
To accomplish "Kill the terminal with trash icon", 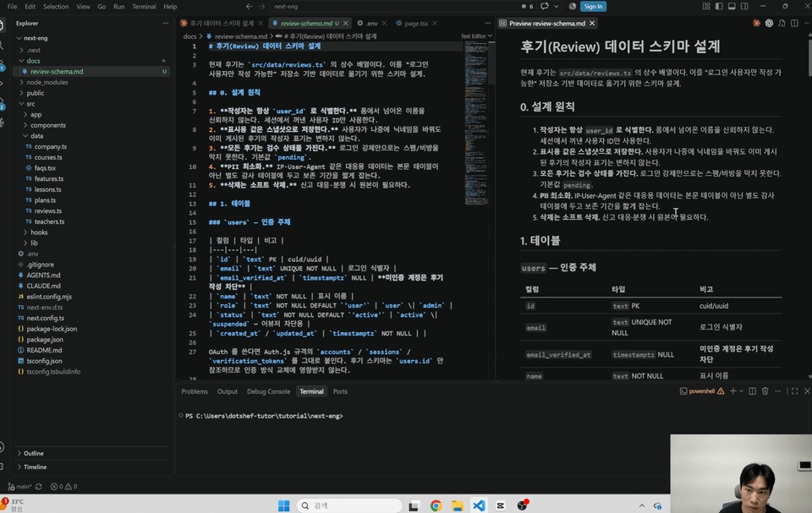I will click(765, 391).
